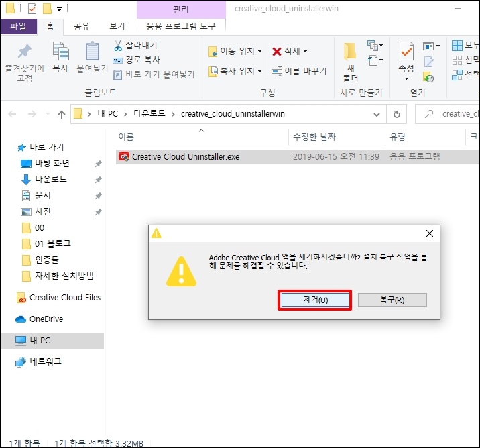This screenshot has height=448, width=480.
Task: Click the Edit icon in the Open group
Action: click(428, 62)
